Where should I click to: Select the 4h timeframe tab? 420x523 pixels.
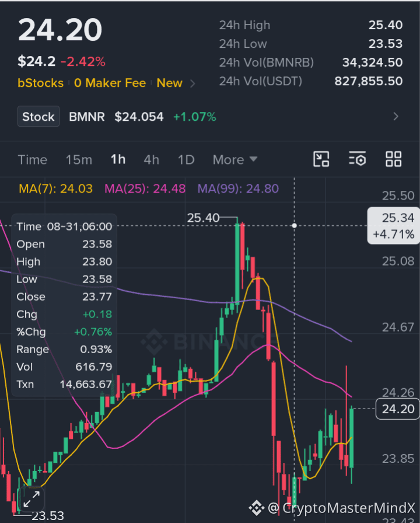(151, 160)
